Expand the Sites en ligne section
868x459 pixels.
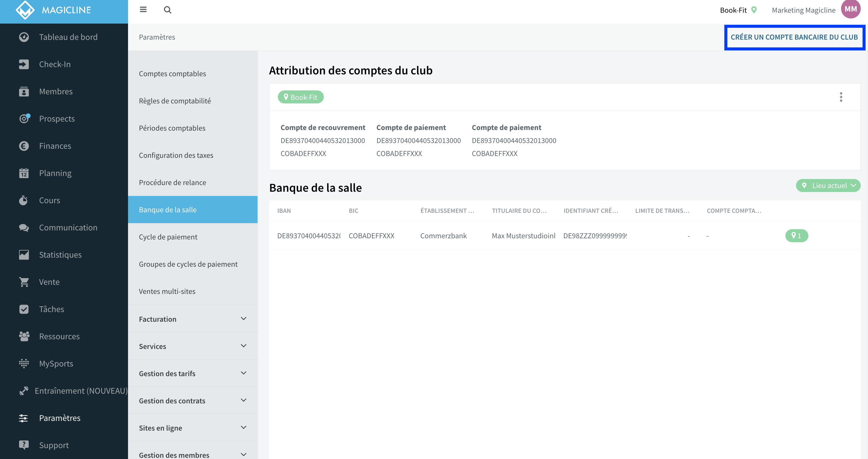[x=193, y=428]
